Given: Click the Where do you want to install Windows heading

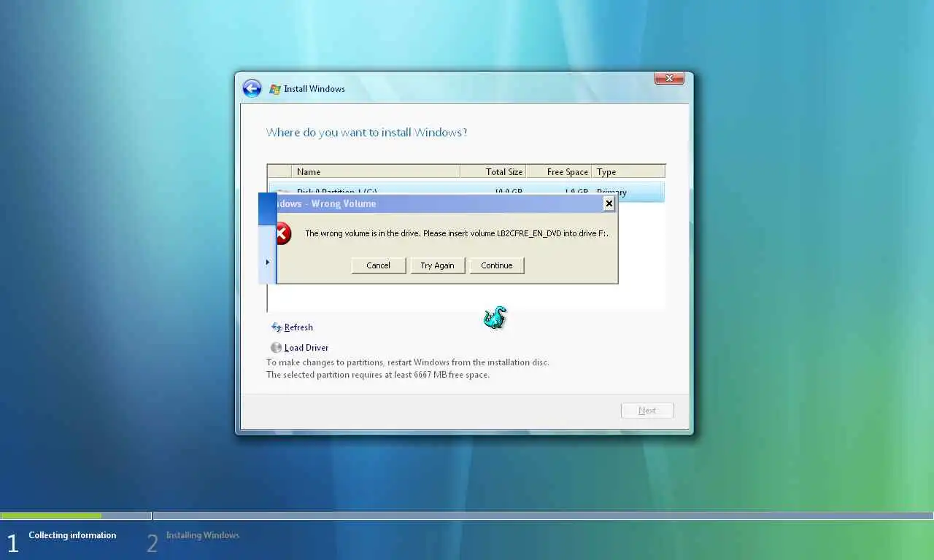Looking at the screenshot, I should (x=366, y=132).
